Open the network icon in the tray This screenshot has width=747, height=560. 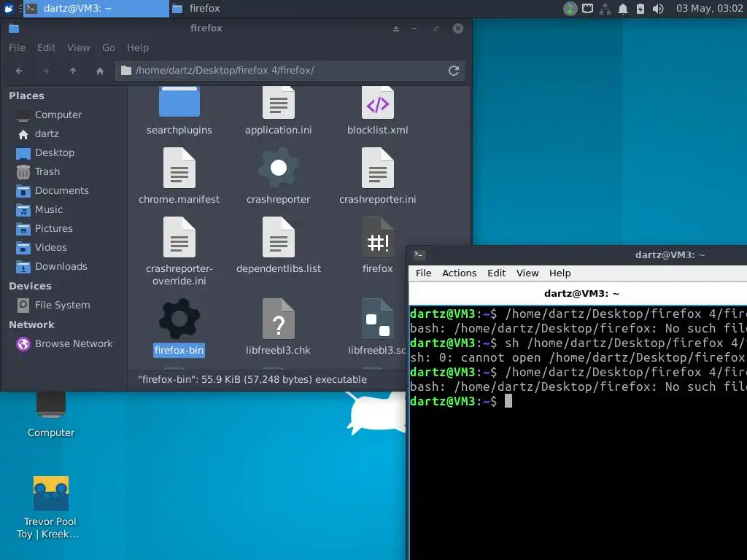(605, 9)
